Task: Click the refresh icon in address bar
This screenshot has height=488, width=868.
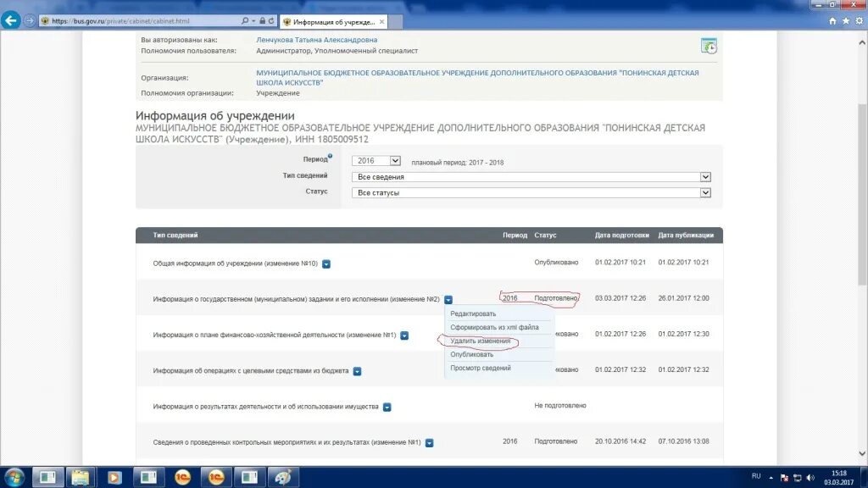Action: point(271,20)
